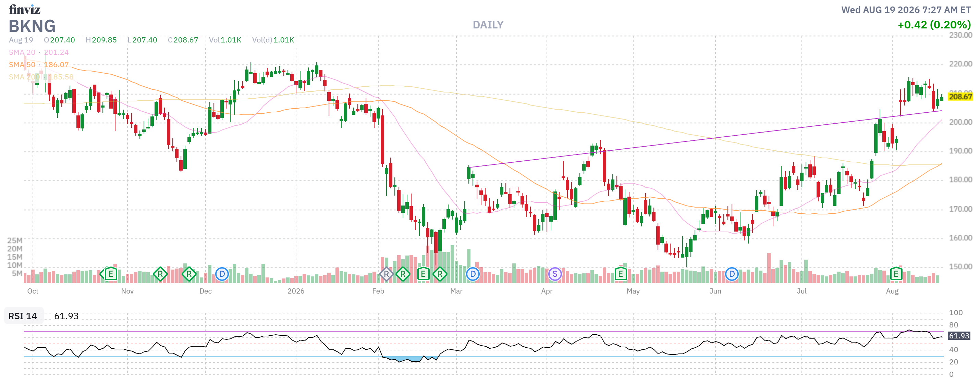This screenshot has width=980, height=385.
Task: Click the green R marker just before December
Action: [x=189, y=274]
